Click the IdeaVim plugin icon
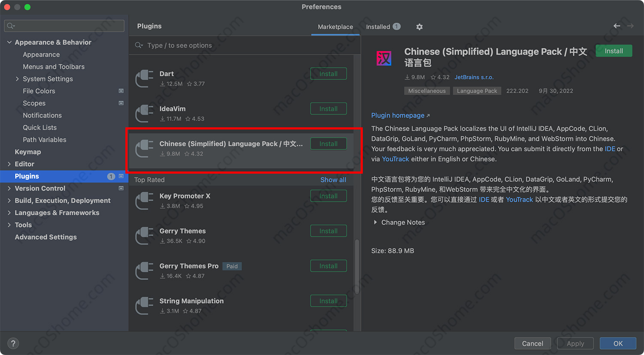644x355 pixels. [x=145, y=114]
